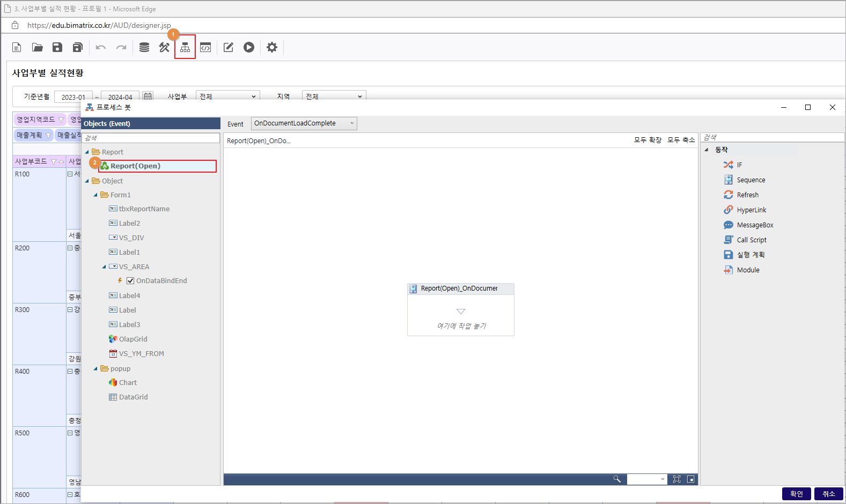
Task: Open designer settings gear icon
Action: pyautogui.click(x=272, y=47)
